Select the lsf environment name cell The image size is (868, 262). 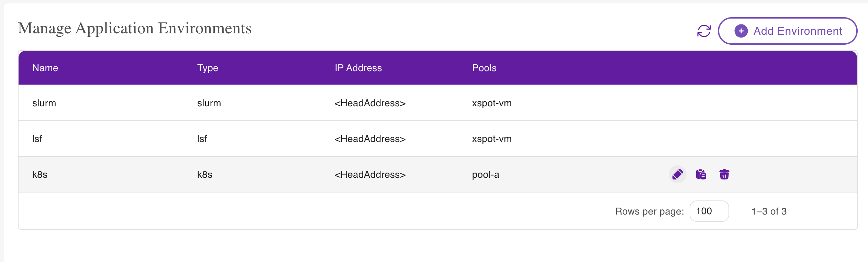37,139
